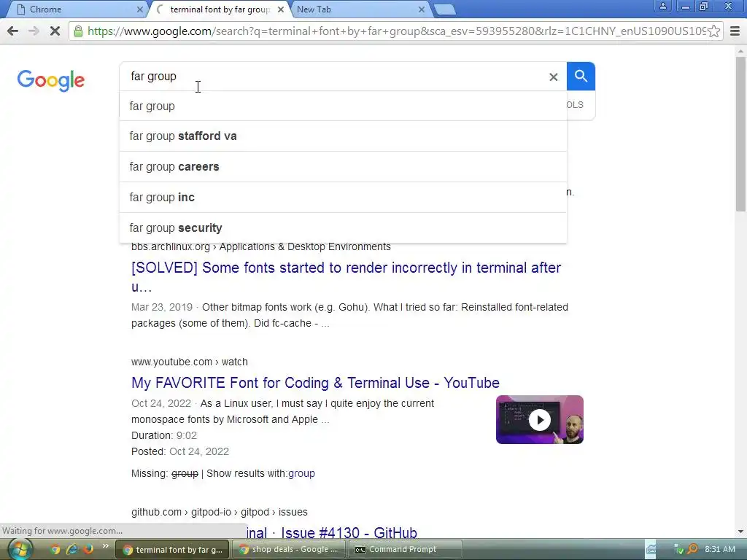
Task: Click the green padlock site info icon
Action: click(78, 31)
